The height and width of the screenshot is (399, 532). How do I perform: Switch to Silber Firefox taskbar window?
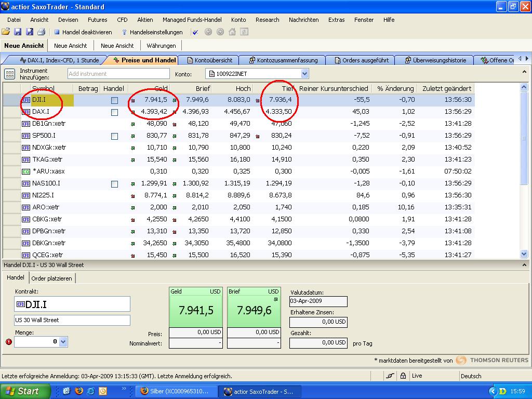175,391
